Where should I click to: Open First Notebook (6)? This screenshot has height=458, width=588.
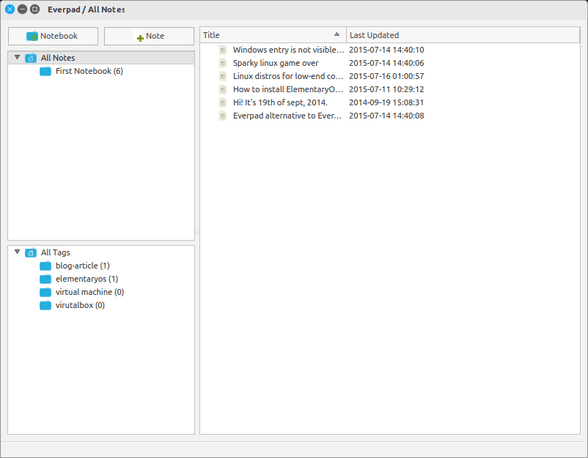[x=89, y=71]
